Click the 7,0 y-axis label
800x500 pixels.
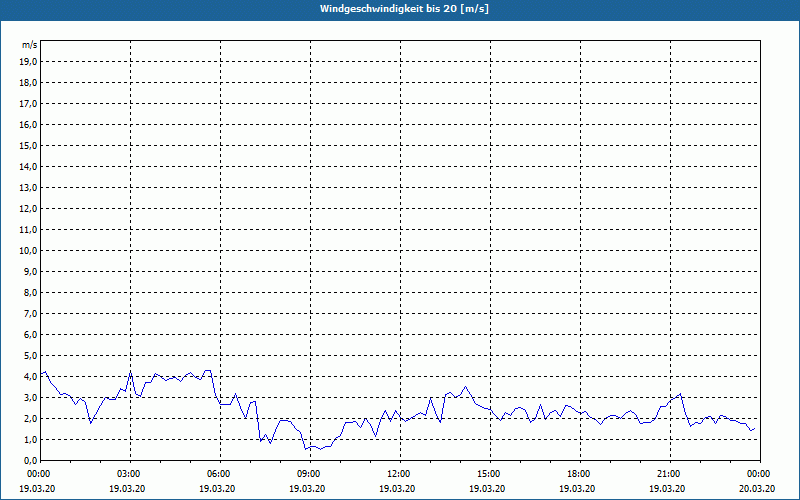click(x=30, y=313)
